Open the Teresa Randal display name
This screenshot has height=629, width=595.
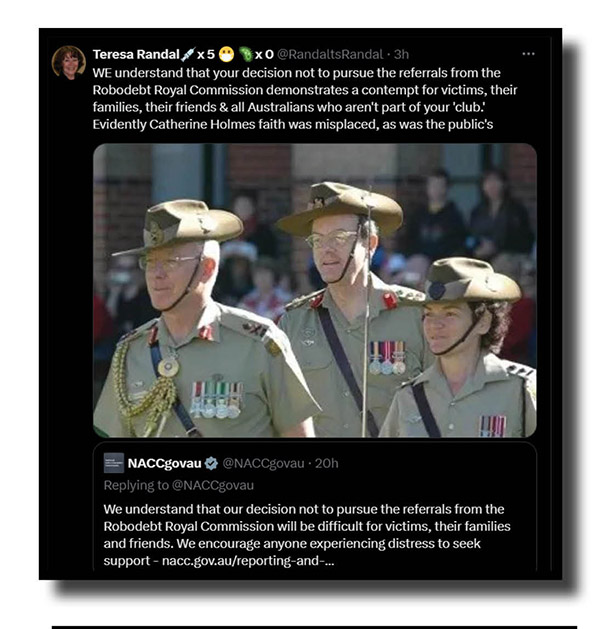pyautogui.click(x=136, y=54)
